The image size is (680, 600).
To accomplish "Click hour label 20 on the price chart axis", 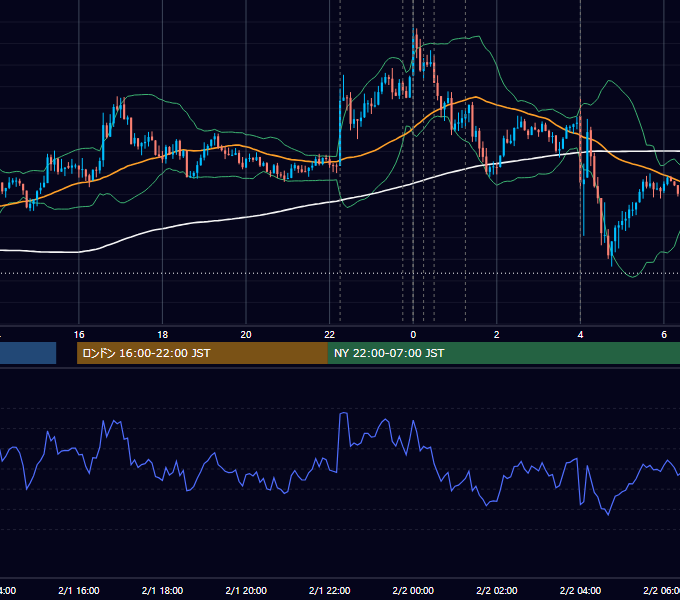I will pos(246,335).
